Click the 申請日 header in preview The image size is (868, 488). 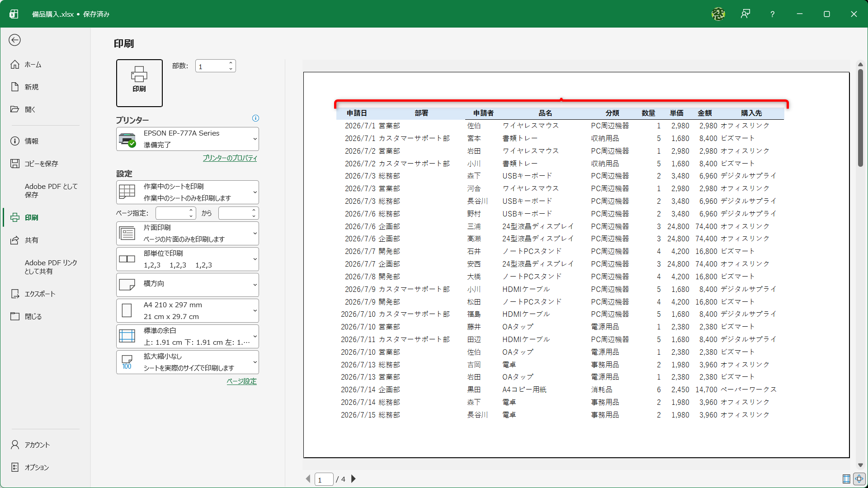pos(357,113)
